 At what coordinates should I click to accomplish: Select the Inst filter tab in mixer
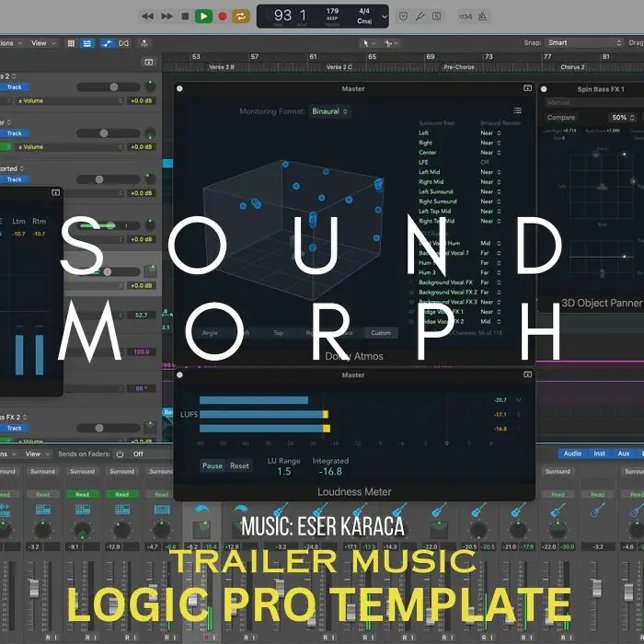click(599, 454)
